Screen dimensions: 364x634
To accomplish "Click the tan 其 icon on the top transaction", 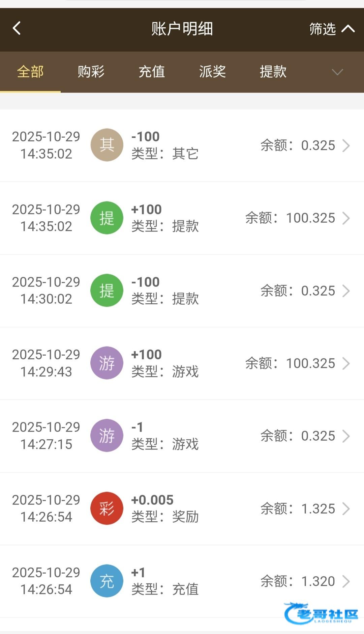I will coord(107,145).
